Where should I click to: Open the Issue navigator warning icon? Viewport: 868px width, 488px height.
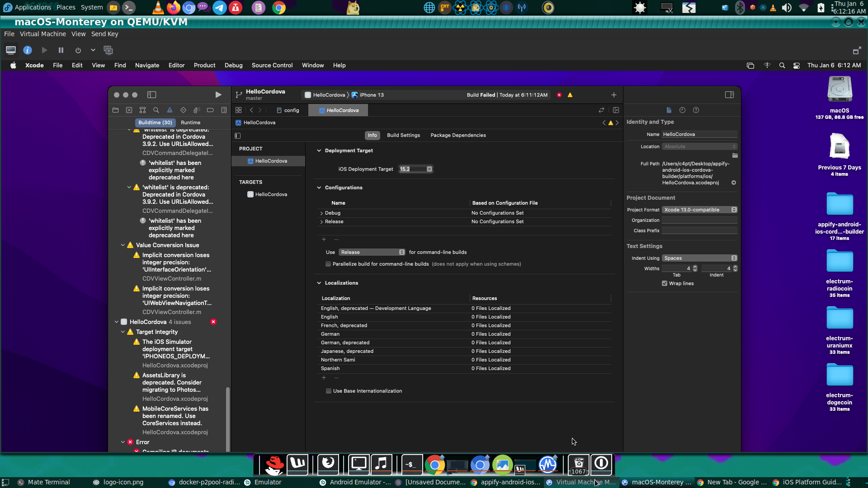coord(170,110)
